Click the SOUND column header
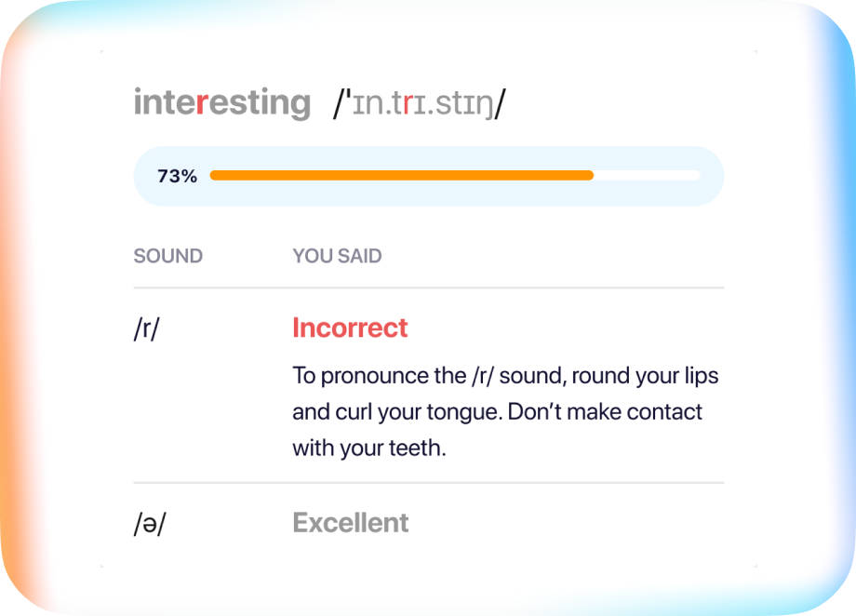 (168, 257)
